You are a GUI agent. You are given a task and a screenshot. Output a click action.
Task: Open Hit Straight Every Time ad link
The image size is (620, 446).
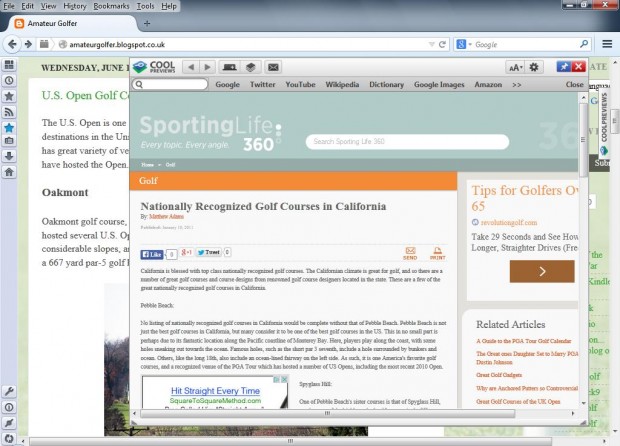coord(215,391)
